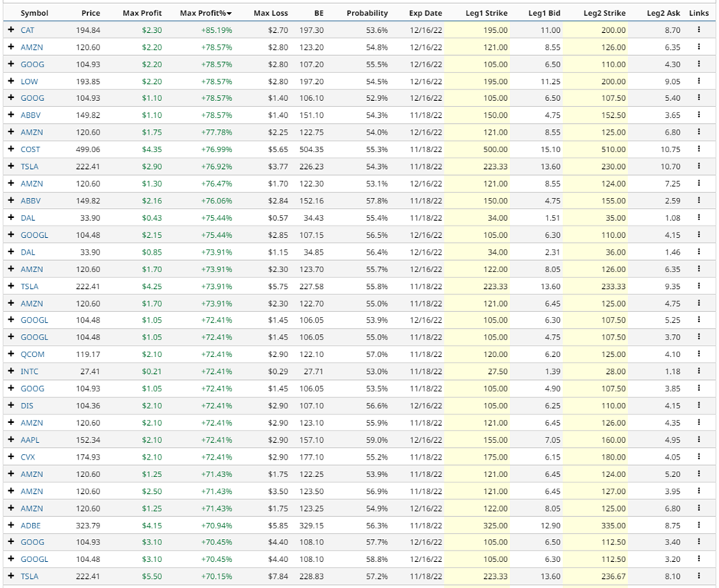Open the links menu for the LOW row
This screenshot has width=719, height=588.
[699, 81]
